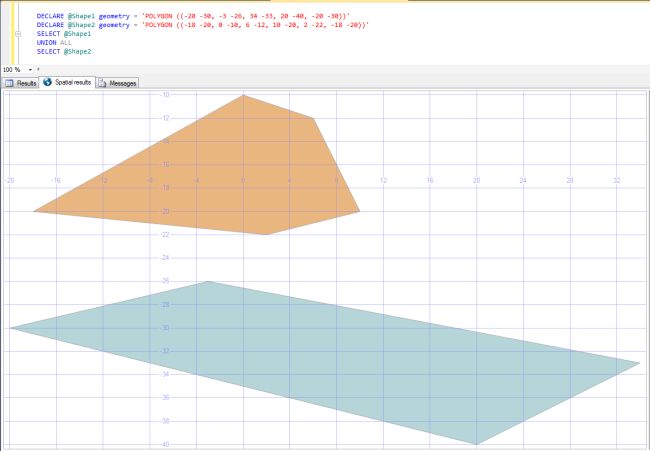Collapse the SELECT statement outline block

click(18, 34)
